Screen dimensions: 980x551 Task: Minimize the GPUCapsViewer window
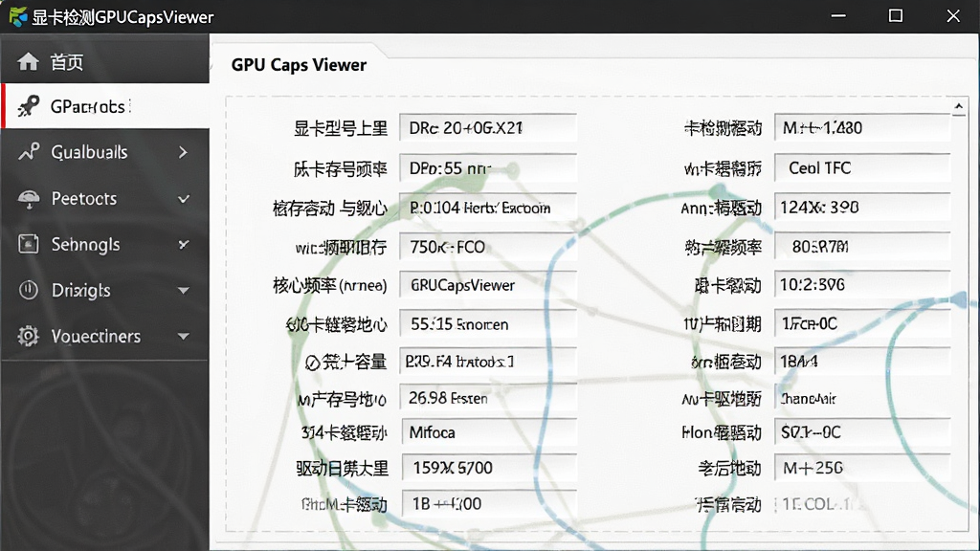[838, 16]
